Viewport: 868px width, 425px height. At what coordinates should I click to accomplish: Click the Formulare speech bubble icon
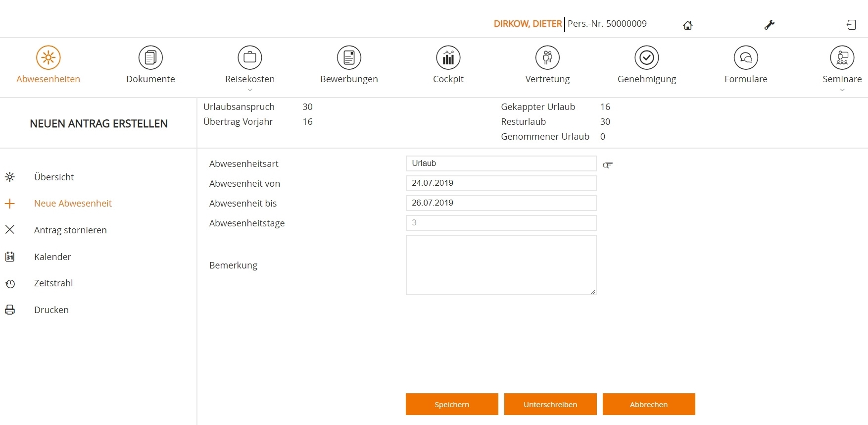[x=746, y=57]
